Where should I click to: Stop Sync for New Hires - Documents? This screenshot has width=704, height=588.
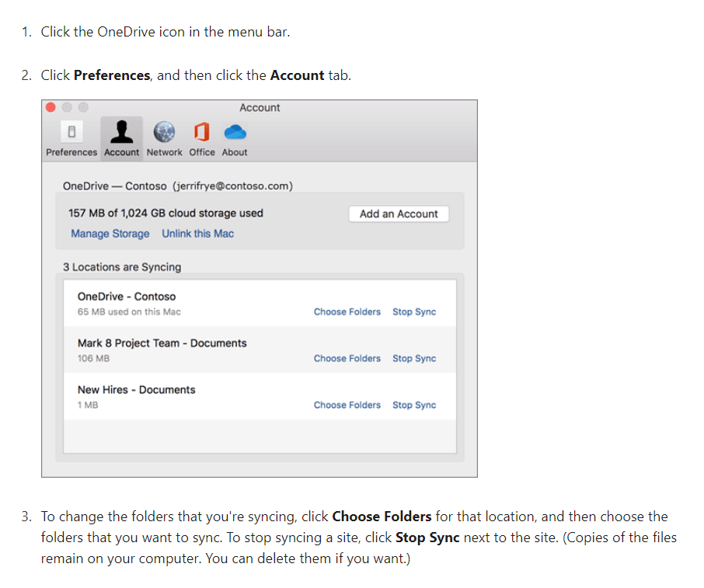[414, 405]
